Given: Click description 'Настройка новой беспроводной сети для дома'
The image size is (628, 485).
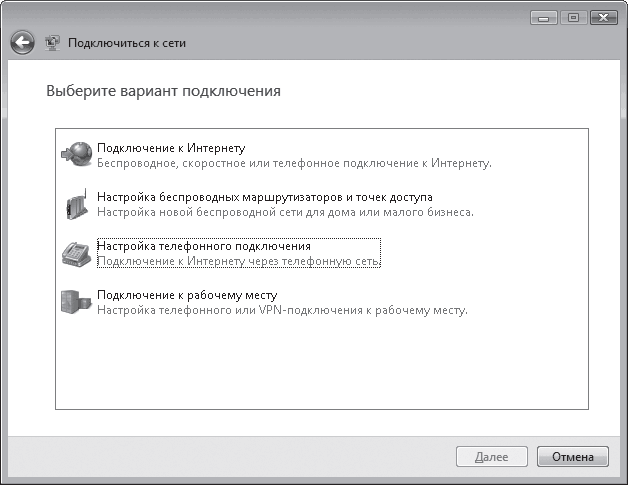Looking at the screenshot, I should click(284, 212).
